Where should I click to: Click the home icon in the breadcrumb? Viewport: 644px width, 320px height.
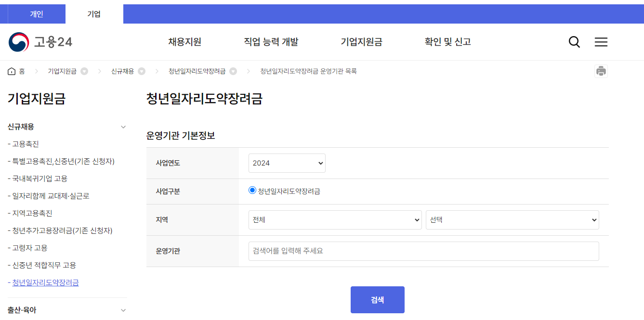point(12,71)
